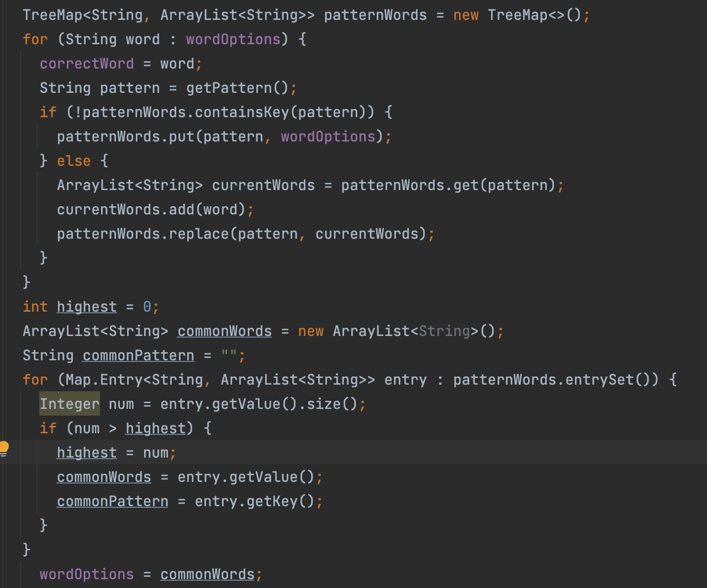Click the int keyword declaring highest
Screen dimensions: 707x588
(35, 307)
